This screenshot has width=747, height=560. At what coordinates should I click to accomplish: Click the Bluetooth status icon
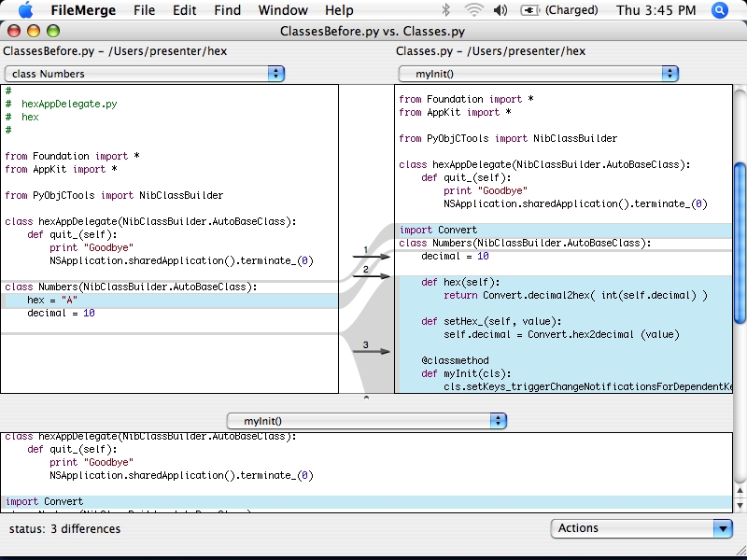446,10
